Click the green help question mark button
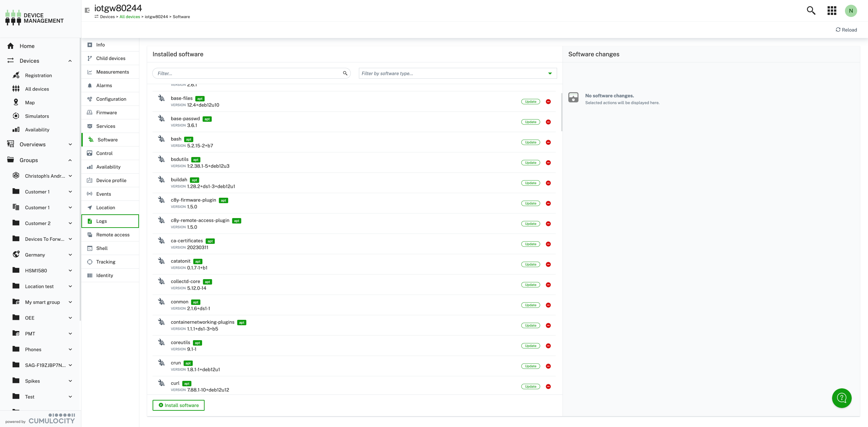 (842, 398)
